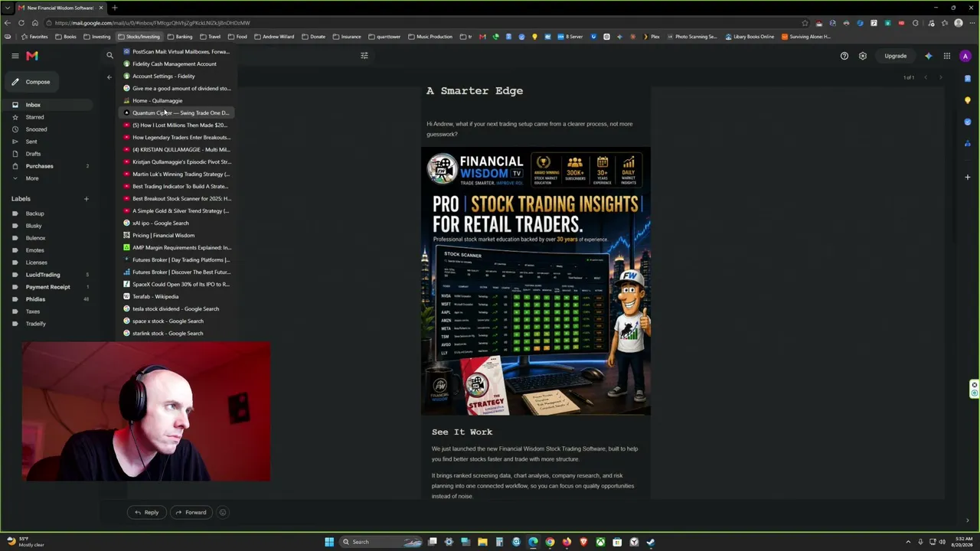Click the Windows taskbar Search box
980x551 pixels.
379,542
